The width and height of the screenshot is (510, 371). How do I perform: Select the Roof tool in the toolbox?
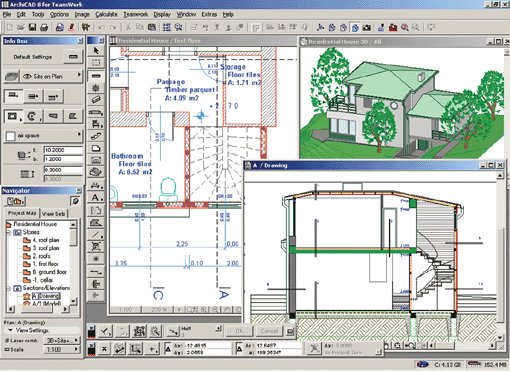pyautogui.click(x=96, y=173)
